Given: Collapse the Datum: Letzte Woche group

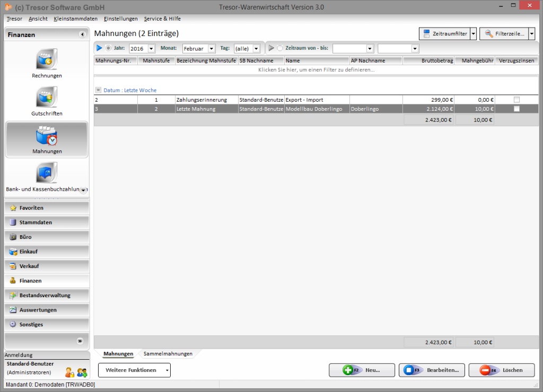Looking at the screenshot, I should (98, 90).
